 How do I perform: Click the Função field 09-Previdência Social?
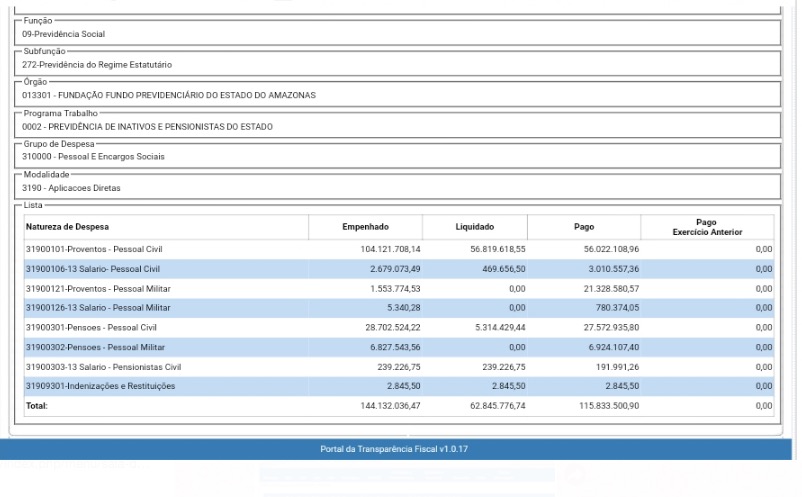[63, 34]
